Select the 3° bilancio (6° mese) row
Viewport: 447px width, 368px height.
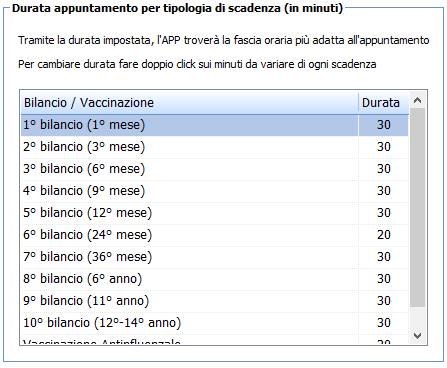[215, 169]
